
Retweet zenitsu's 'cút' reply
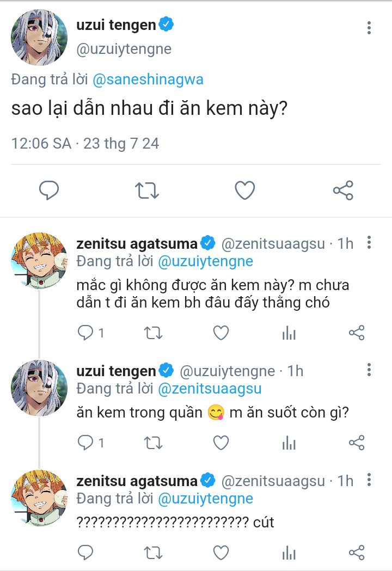click(x=153, y=553)
